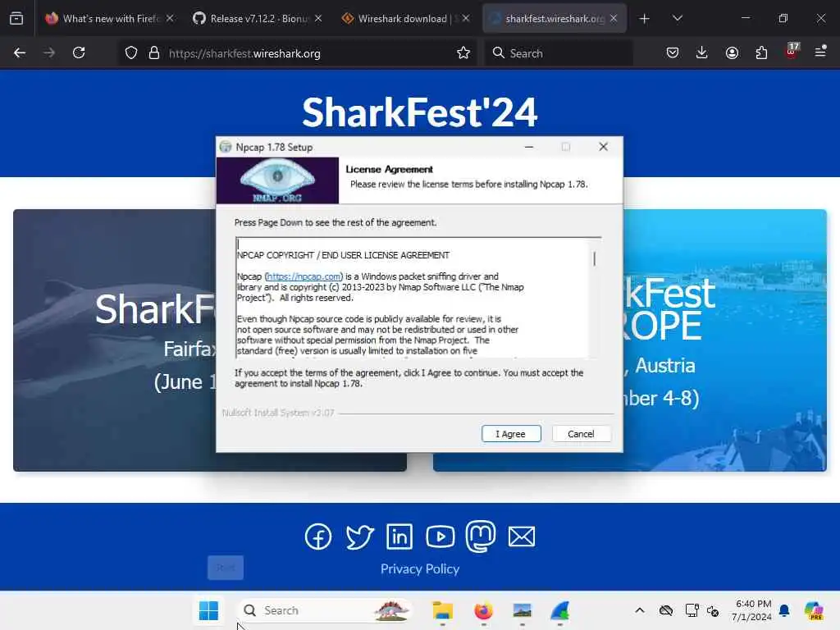The width and height of the screenshot is (840, 630).
Task: Reload the current page
Action: [x=79, y=52]
